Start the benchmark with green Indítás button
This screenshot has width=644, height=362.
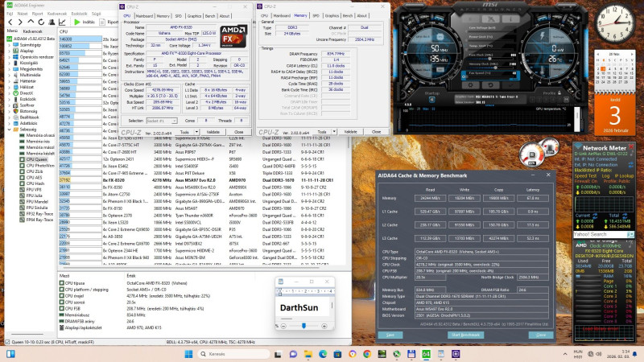(85, 23)
